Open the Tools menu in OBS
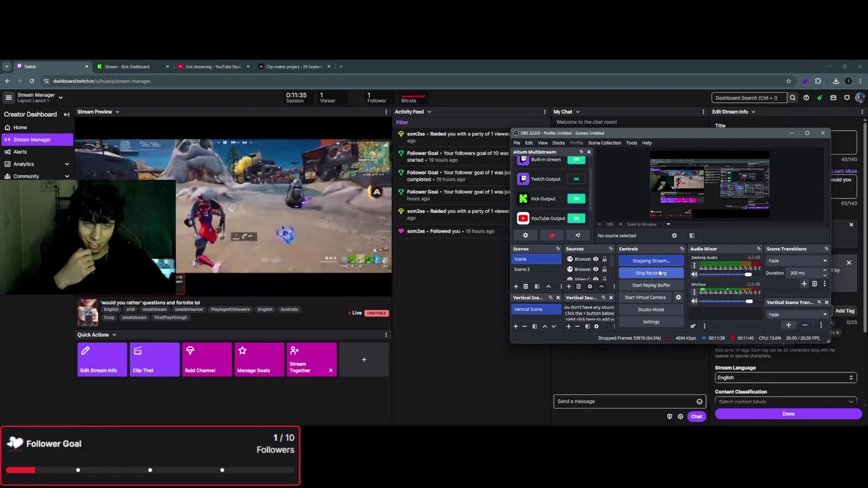 point(631,143)
